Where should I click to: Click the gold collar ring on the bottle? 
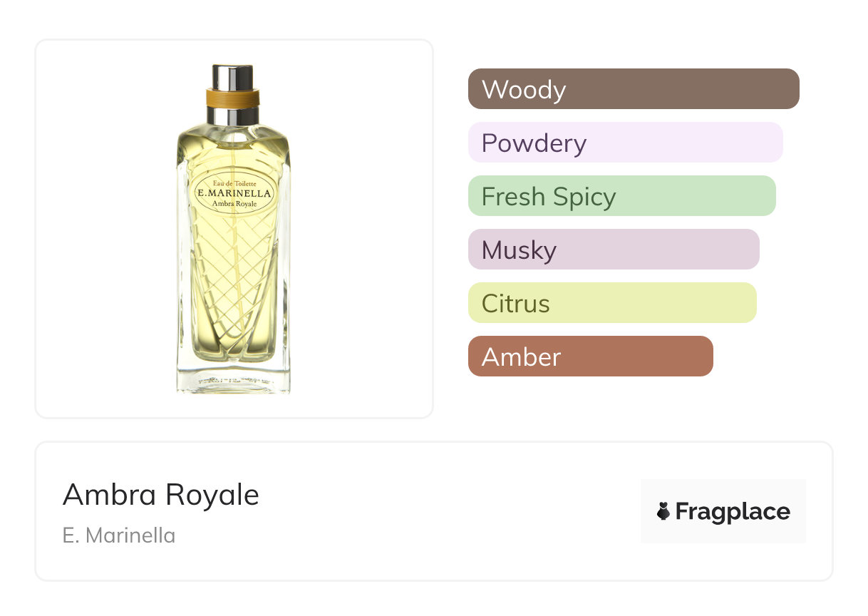click(x=232, y=98)
